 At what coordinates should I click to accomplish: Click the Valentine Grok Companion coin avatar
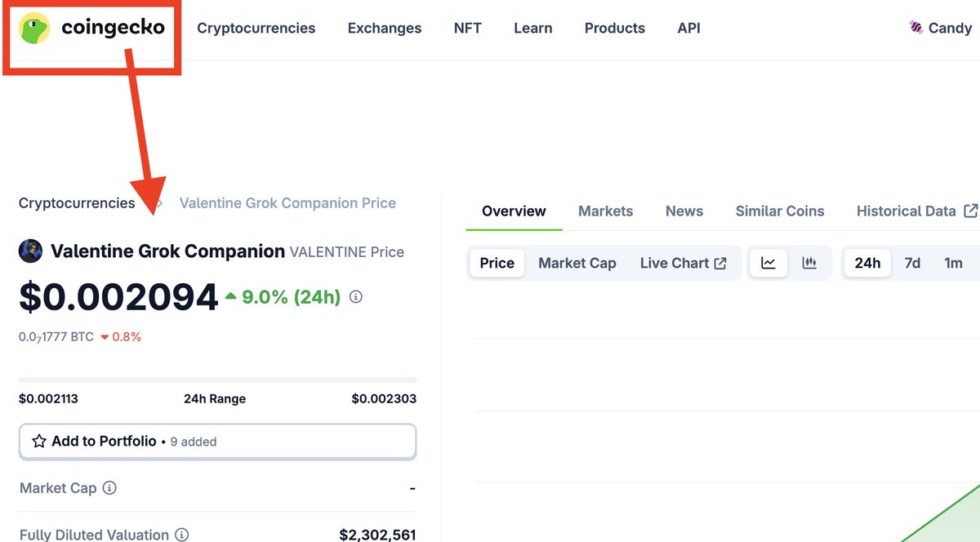(x=30, y=251)
